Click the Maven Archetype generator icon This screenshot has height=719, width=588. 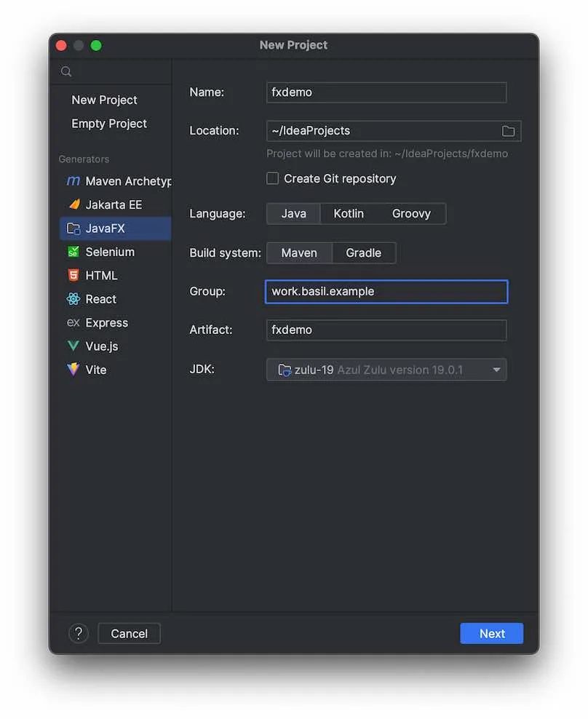73,181
